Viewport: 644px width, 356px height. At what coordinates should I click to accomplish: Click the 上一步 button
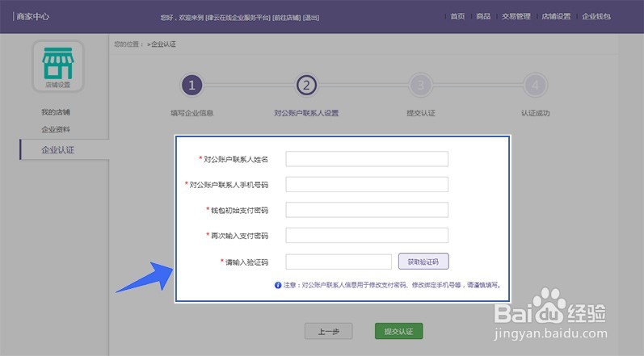pyautogui.click(x=329, y=332)
